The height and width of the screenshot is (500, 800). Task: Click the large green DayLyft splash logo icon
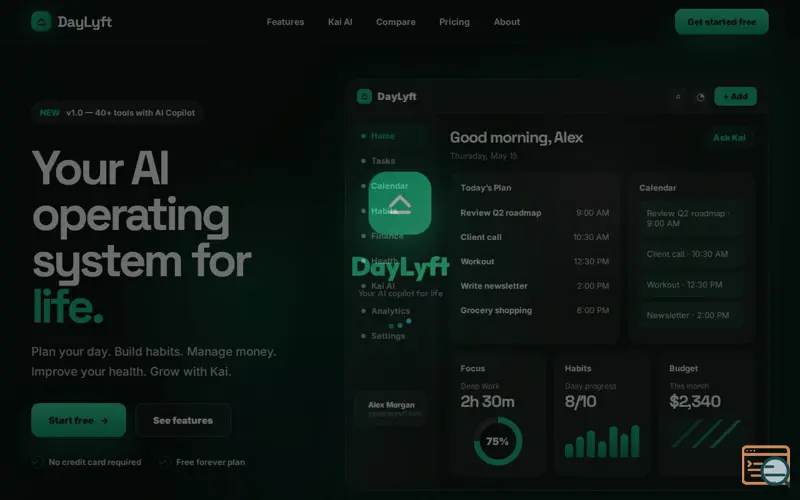(400, 203)
